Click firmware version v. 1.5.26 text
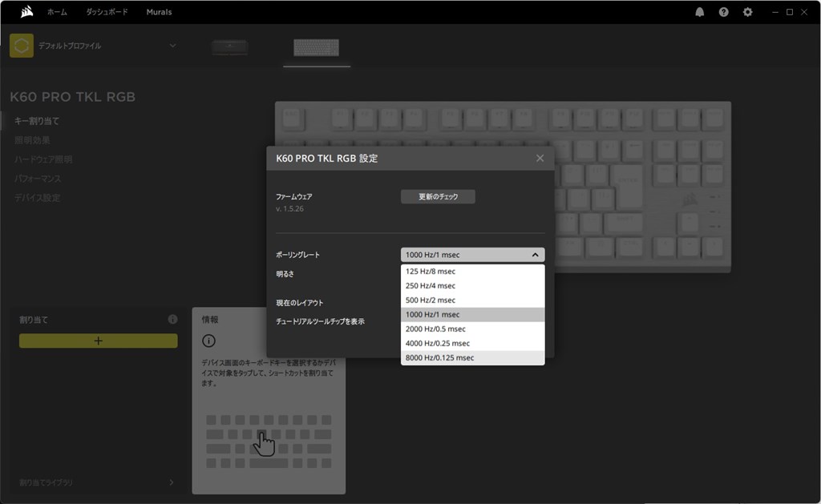The image size is (821, 504). click(289, 208)
